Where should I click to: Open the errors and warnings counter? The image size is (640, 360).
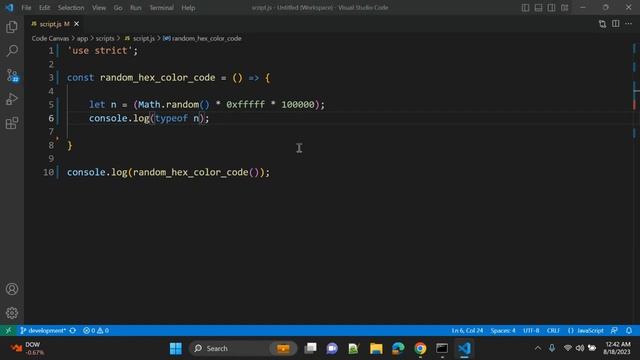coord(96,330)
